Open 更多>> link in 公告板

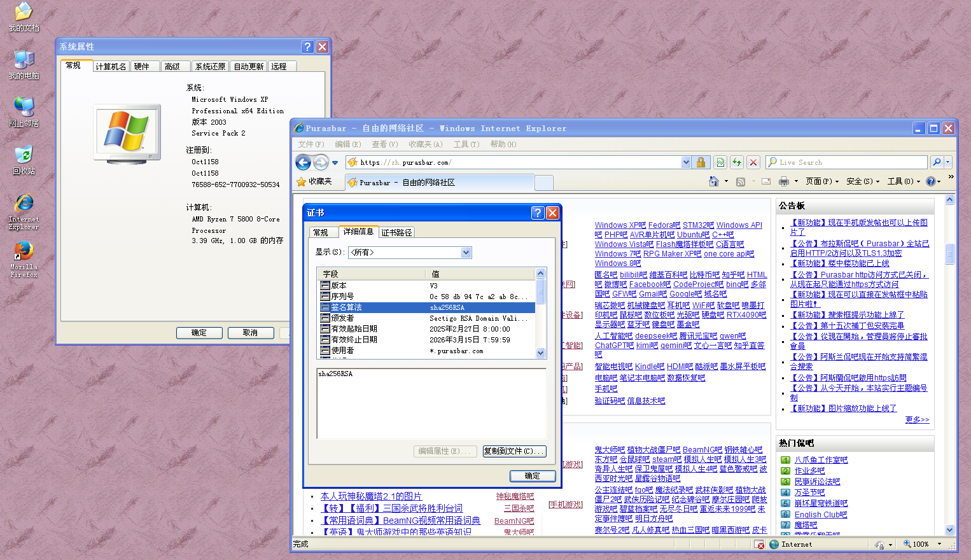[x=917, y=419]
